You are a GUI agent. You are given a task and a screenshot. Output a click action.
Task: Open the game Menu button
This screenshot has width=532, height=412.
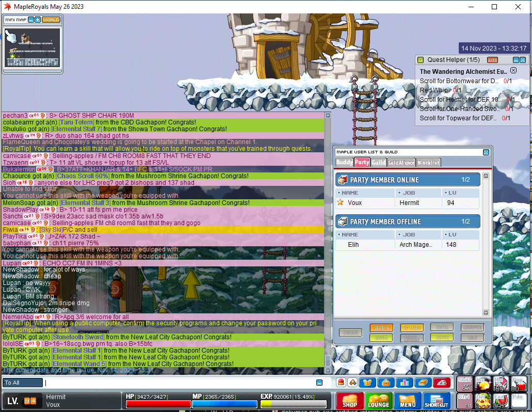(408, 401)
